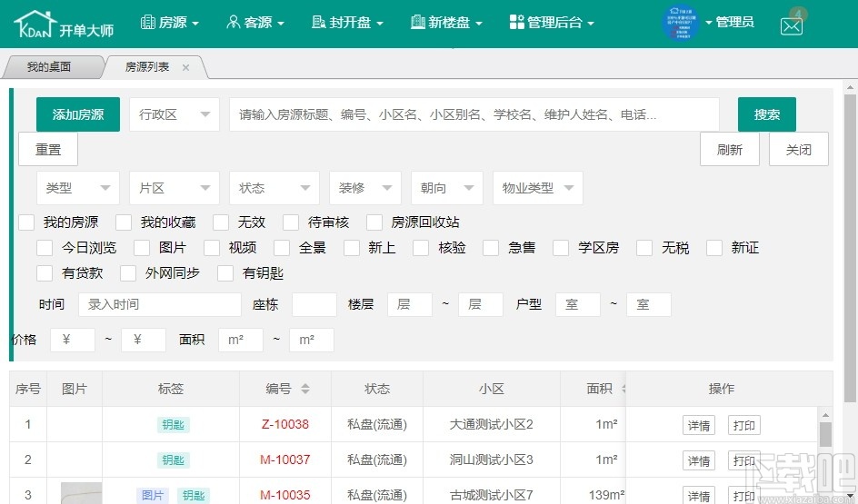
Task: Click 打印 for Z-10038
Action: 744,425
